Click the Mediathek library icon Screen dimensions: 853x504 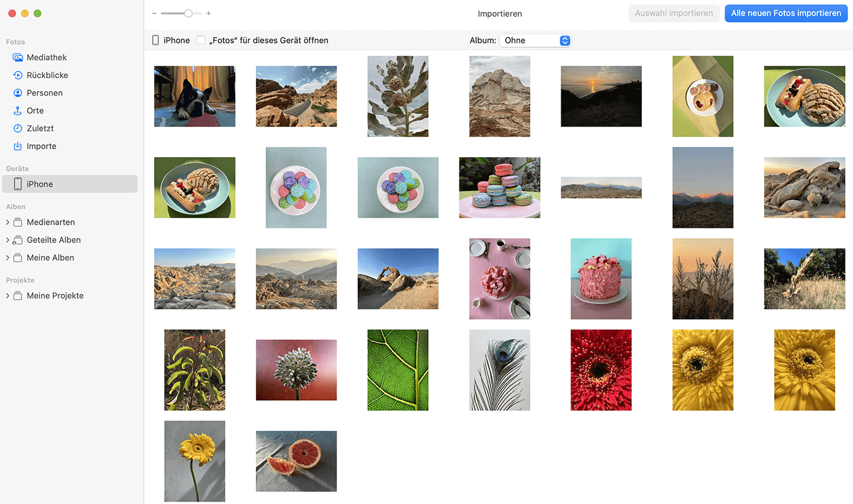[18, 58]
